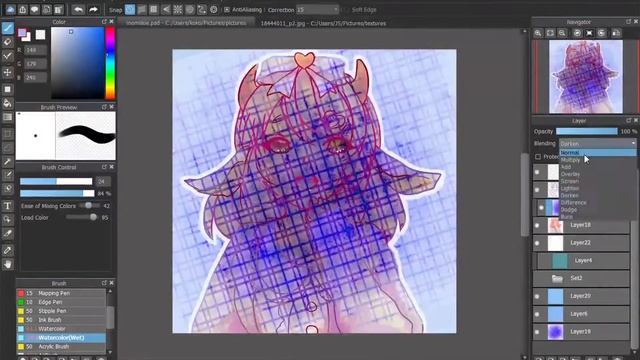Click the hue color strip

(x=110, y=63)
